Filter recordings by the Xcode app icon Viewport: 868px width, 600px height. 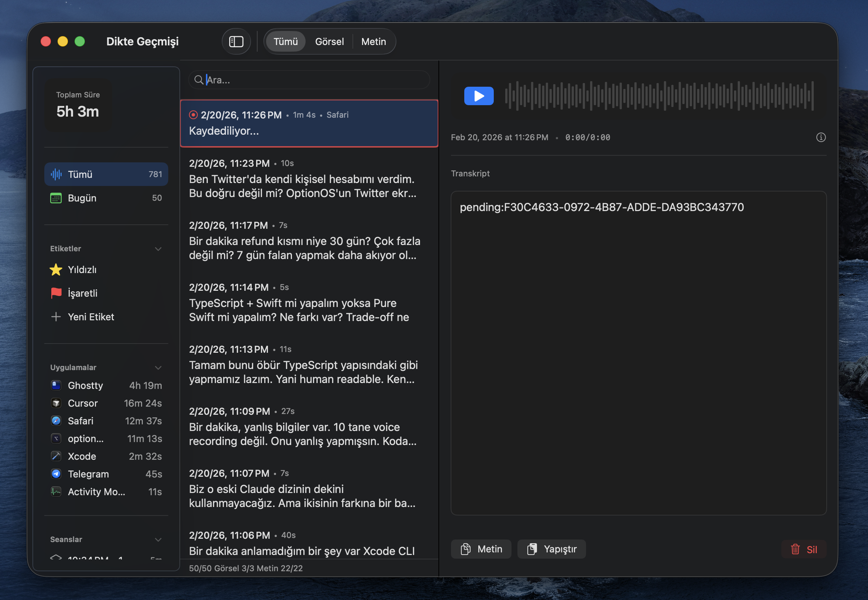[56, 456]
